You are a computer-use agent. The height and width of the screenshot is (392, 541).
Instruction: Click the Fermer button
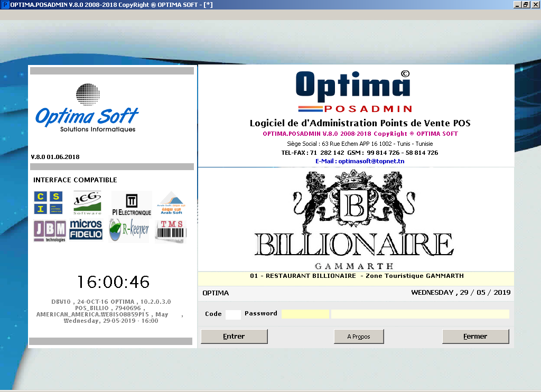(475, 336)
